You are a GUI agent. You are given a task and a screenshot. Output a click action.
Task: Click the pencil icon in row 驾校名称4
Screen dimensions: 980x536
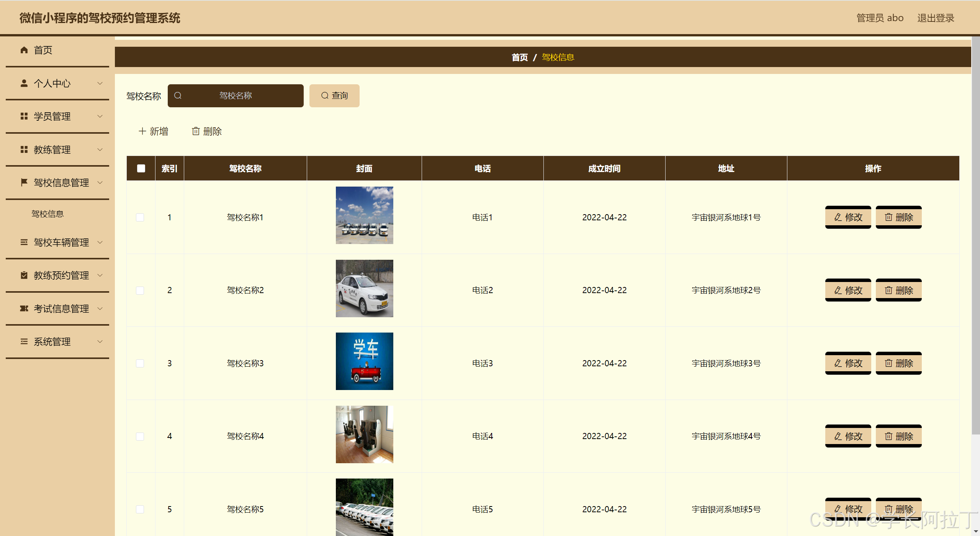tap(838, 436)
